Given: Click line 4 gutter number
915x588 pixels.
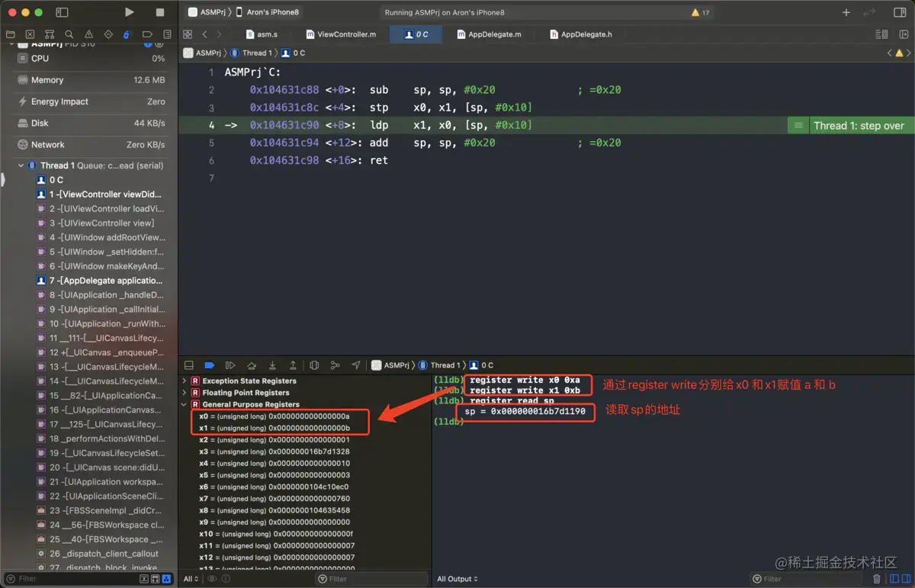Looking at the screenshot, I should [211, 125].
